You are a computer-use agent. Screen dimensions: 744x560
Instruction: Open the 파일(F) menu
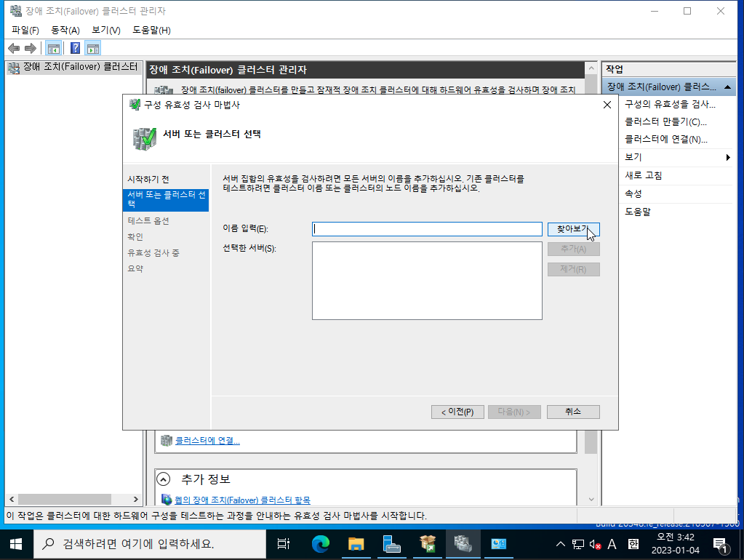[x=25, y=30]
